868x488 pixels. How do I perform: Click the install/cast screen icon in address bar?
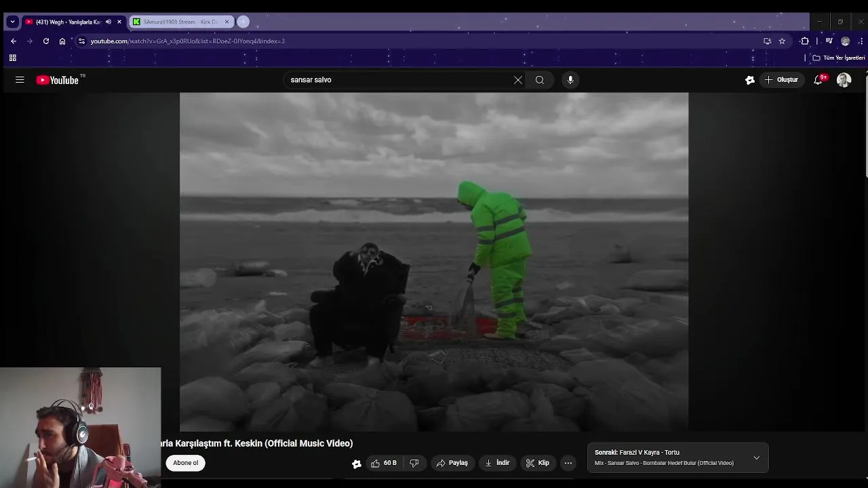(767, 41)
